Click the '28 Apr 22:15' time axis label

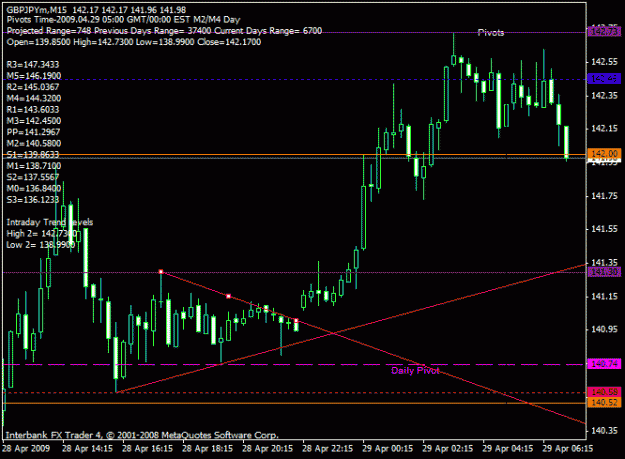[328, 449]
